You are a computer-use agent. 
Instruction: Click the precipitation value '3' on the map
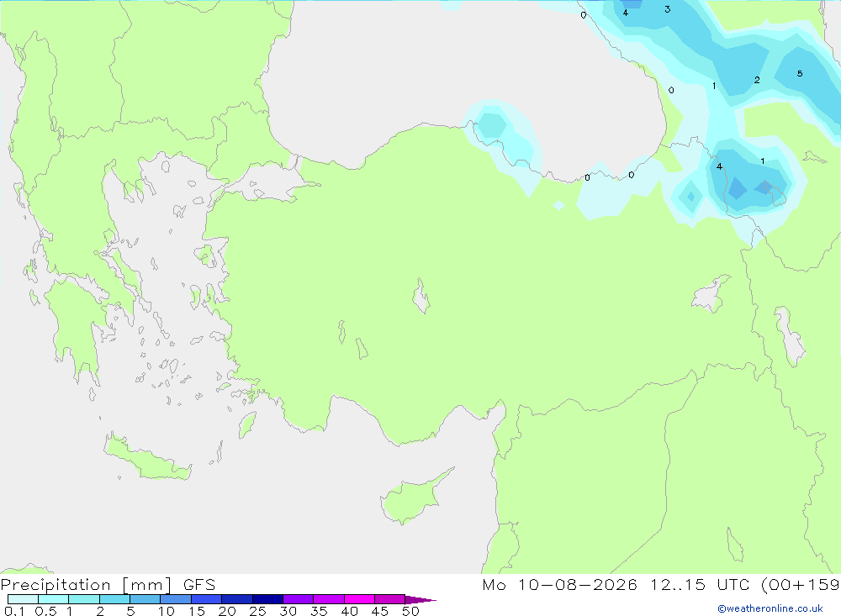[667, 9]
